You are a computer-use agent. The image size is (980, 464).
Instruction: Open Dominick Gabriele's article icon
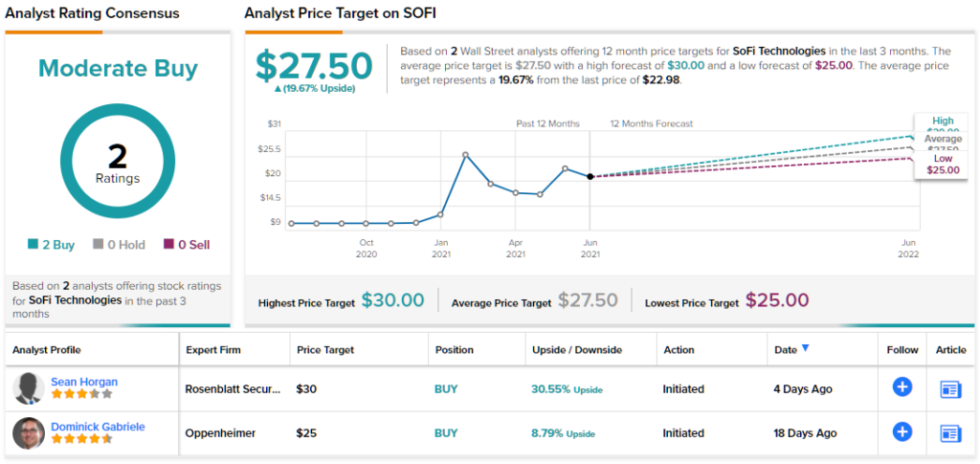click(950, 432)
